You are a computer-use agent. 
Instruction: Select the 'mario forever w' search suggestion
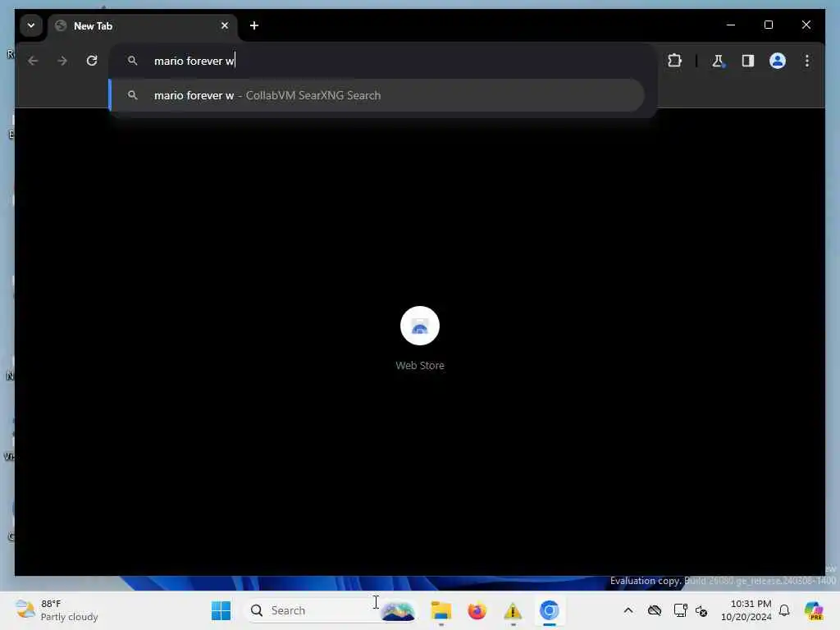(x=377, y=95)
